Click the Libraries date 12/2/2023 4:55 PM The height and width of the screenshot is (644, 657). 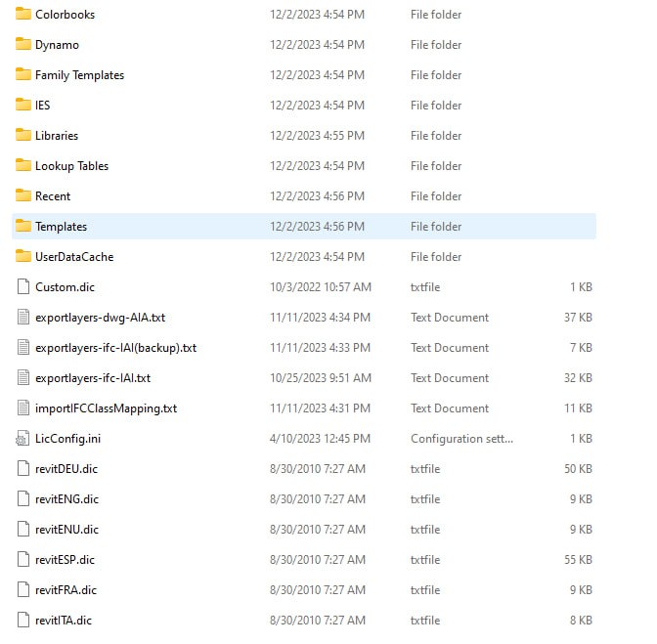317,136
